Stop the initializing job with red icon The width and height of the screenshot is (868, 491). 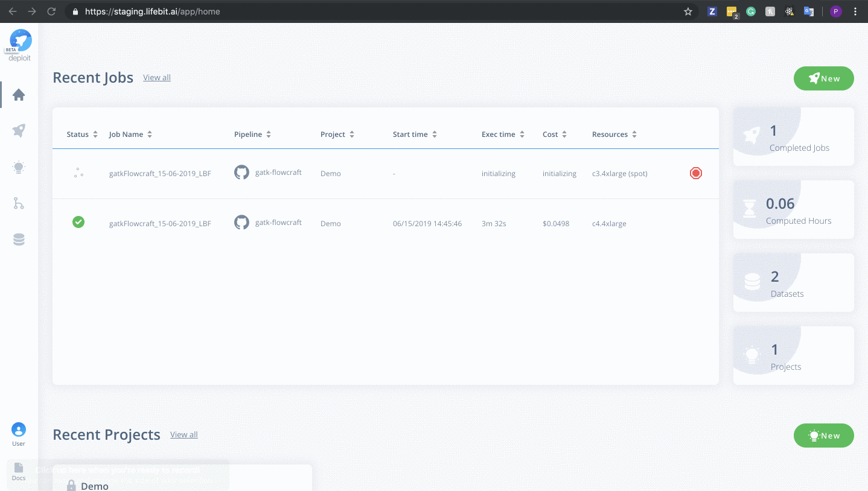point(696,173)
